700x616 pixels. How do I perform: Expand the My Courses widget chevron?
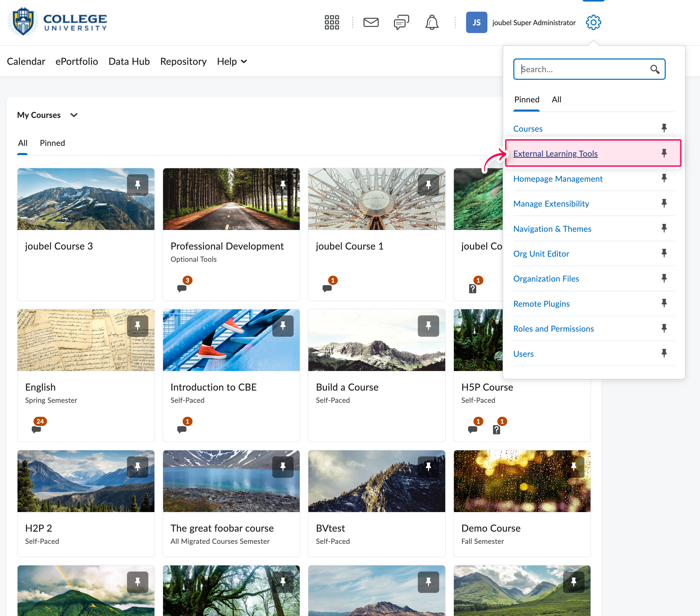[74, 115]
